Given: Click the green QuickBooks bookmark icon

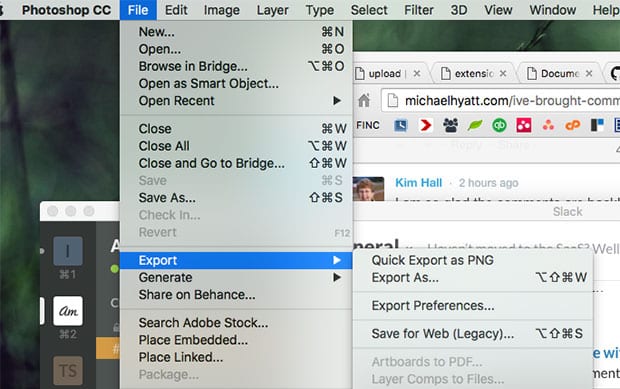Looking at the screenshot, I should click(x=499, y=125).
